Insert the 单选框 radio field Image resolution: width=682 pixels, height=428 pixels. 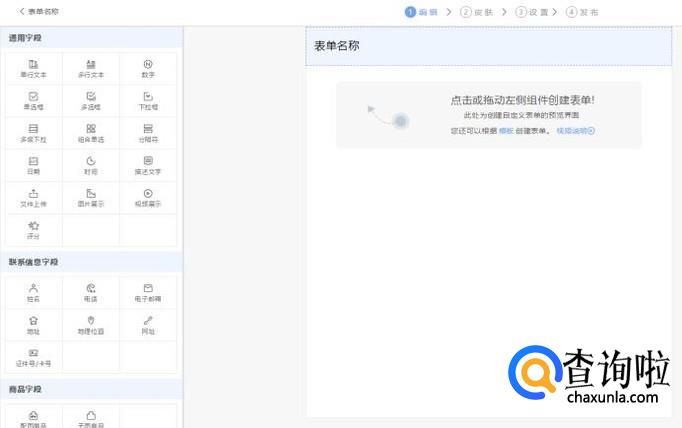click(33, 101)
